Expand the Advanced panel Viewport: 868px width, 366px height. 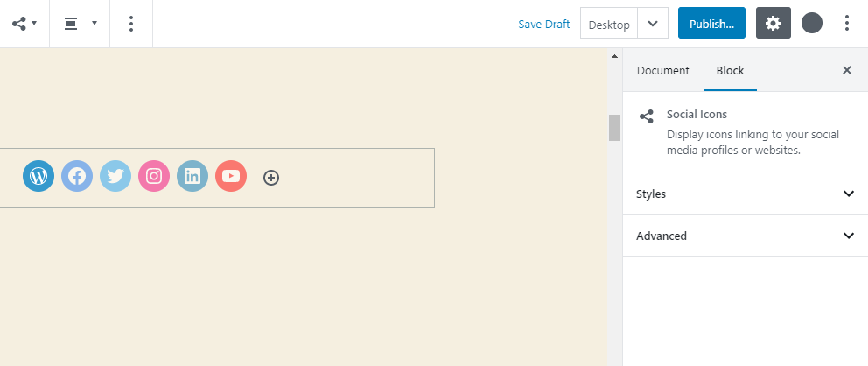745,236
